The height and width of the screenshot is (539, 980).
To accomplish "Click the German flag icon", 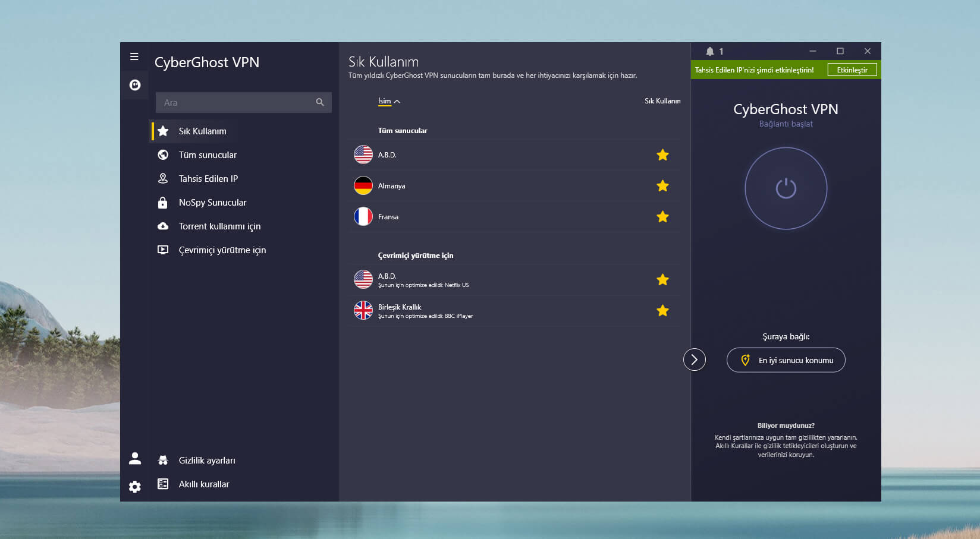I will coord(363,185).
